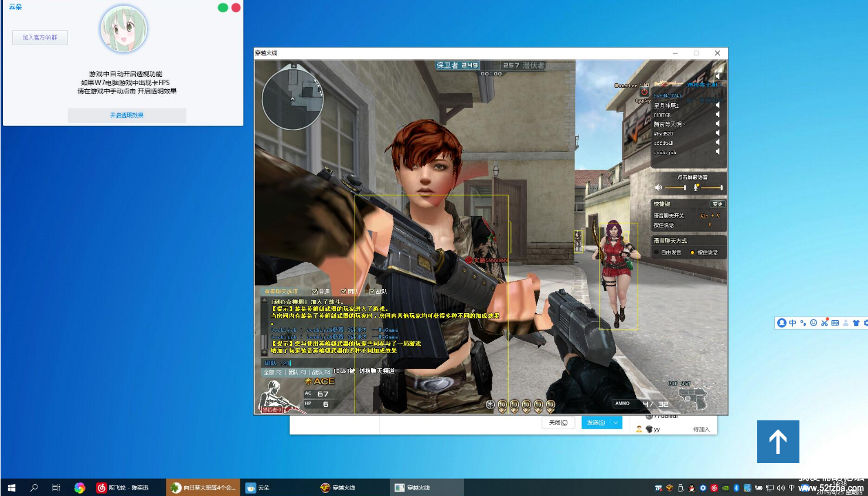
Task: Toggle the 战队 chat checkbox
Action: (x=372, y=291)
